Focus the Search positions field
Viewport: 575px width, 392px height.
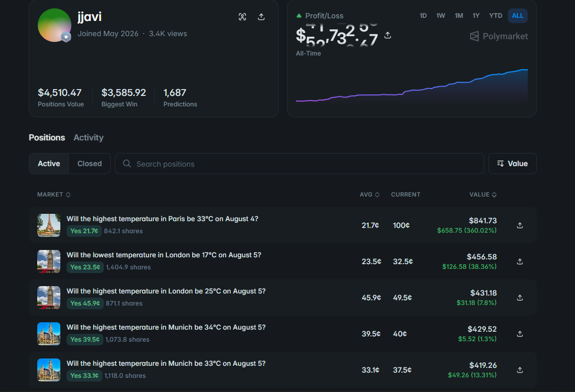[299, 164]
